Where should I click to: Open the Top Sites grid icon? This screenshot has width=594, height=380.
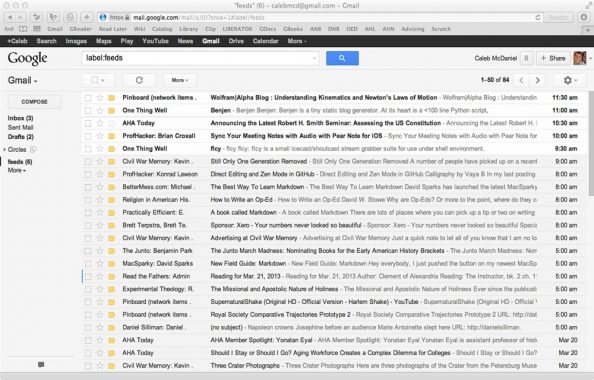pos(37,29)
